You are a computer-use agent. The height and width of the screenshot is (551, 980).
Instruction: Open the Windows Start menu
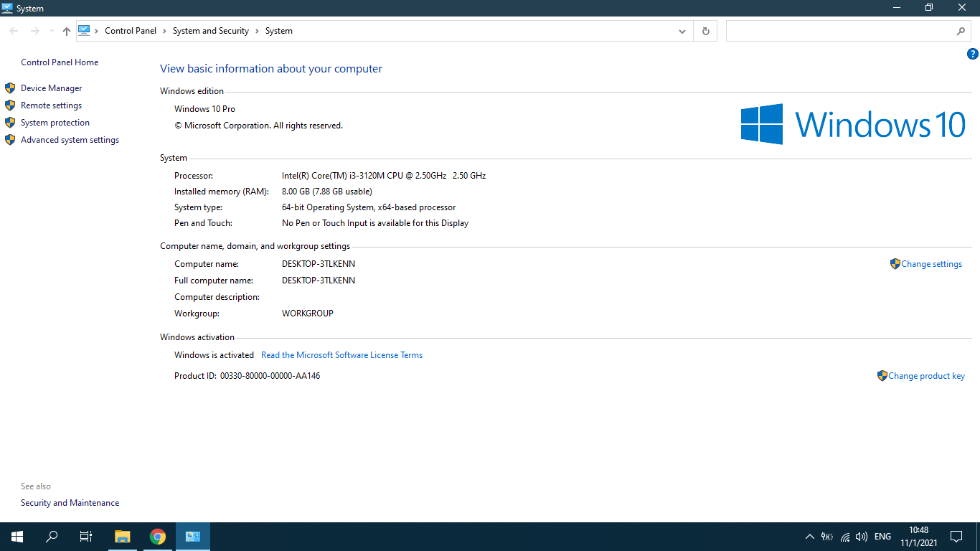click(x=17, y=537)
